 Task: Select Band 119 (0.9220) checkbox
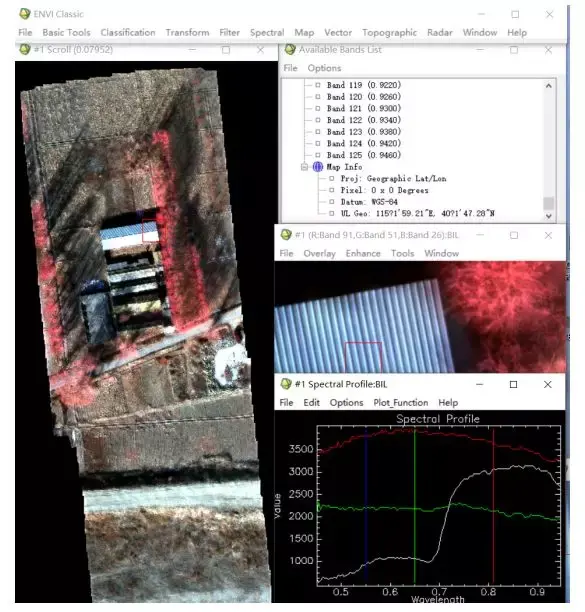pos(318,85)
